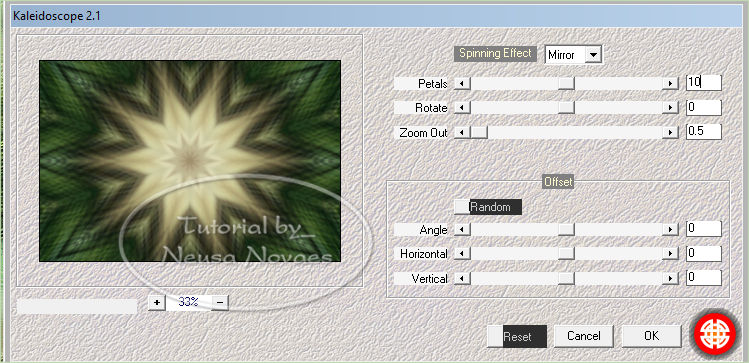Click the Rotate slider thumb
This screenshot has height=363, width=749.
[x=566, y=108]
